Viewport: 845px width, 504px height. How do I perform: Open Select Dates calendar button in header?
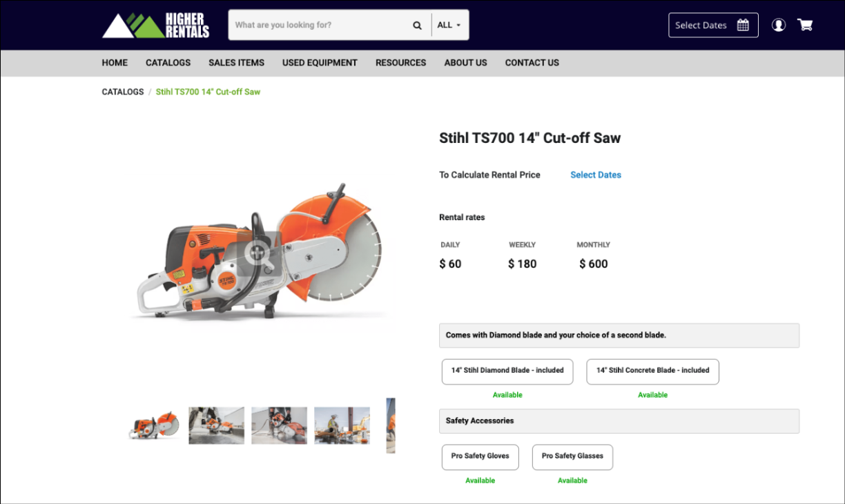pyautogui.click(x=712, y=26)
